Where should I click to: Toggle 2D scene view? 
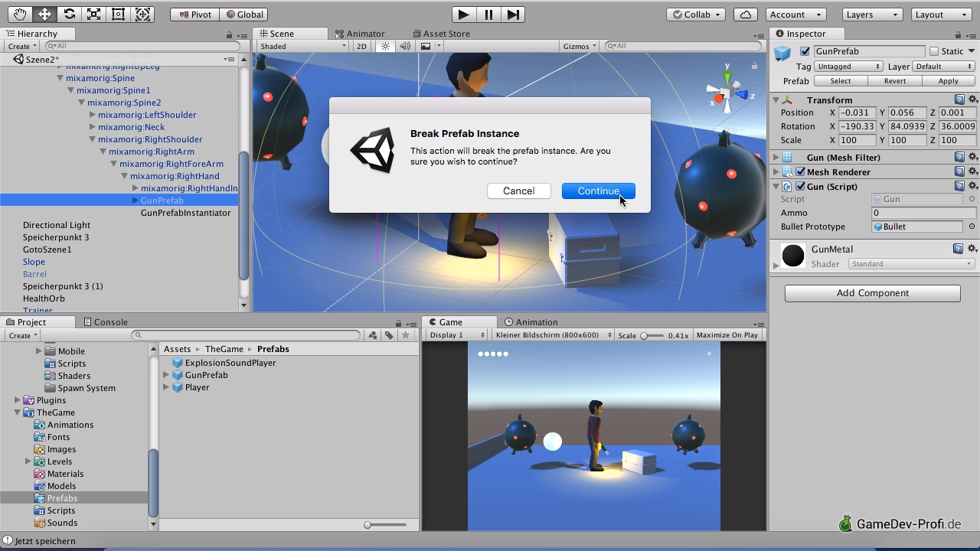click(x=361, y=46)
